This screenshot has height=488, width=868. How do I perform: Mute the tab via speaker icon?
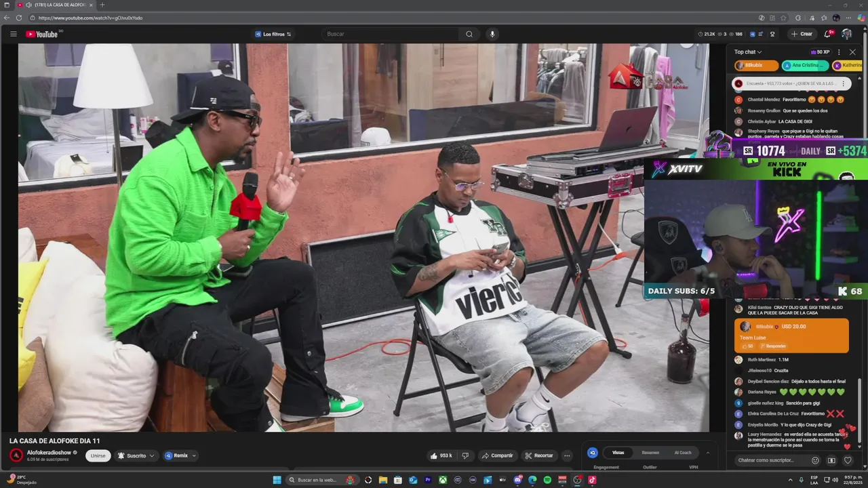click(x=28, y=5)
